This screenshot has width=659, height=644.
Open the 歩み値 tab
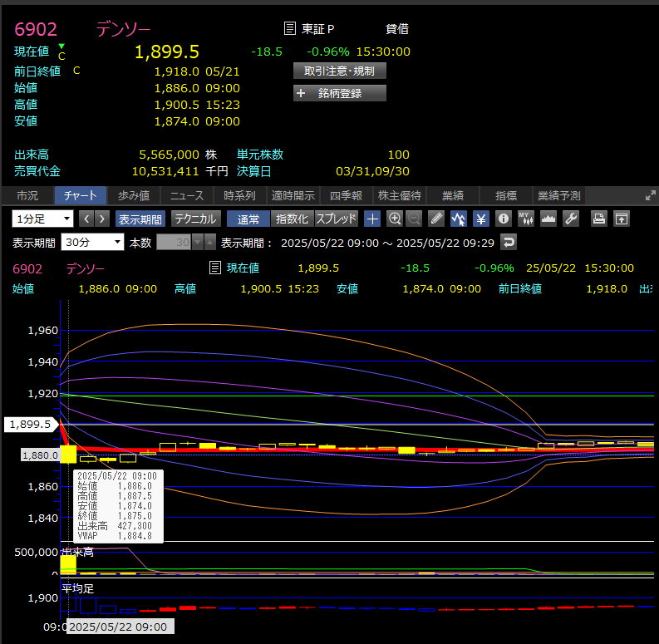[134, 195]
